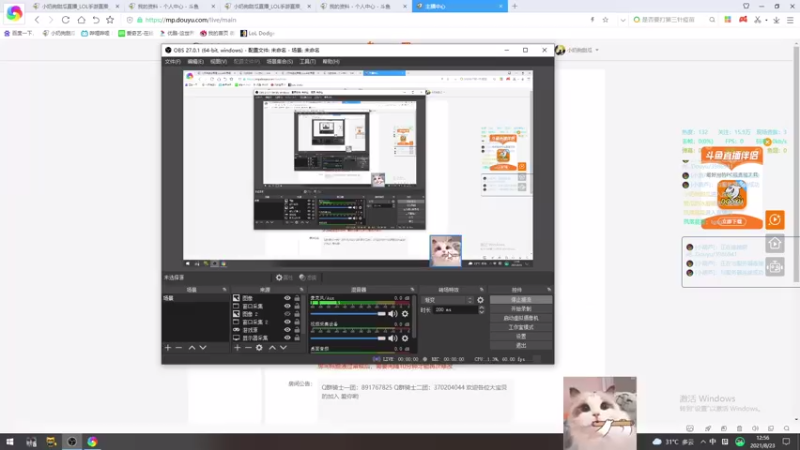
Task: Add a new scene with the plus icon
Action: point(168,347)
